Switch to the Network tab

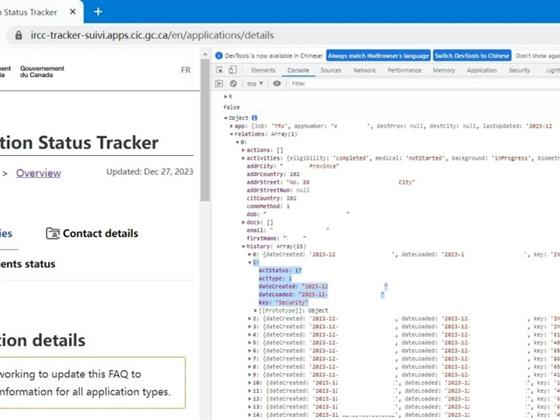(x=364, y=70)
